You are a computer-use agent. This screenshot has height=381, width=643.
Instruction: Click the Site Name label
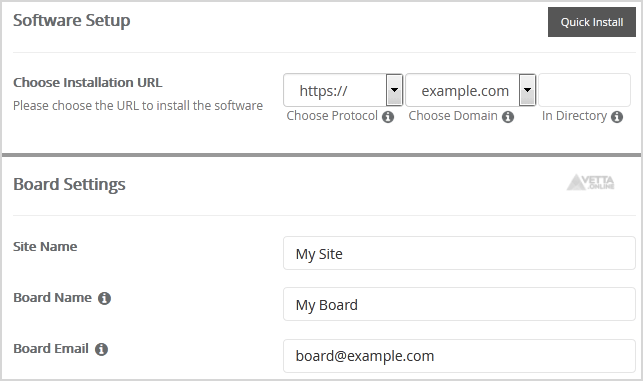point(45,246)
